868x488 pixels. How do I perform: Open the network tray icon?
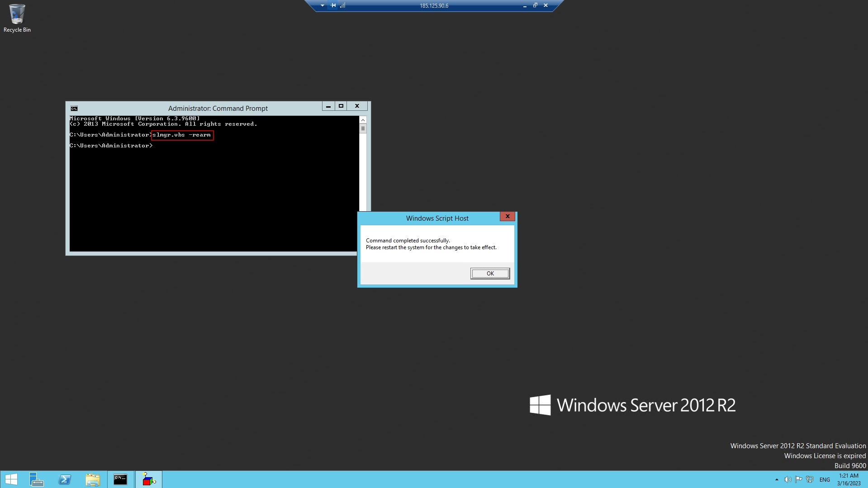810,480
